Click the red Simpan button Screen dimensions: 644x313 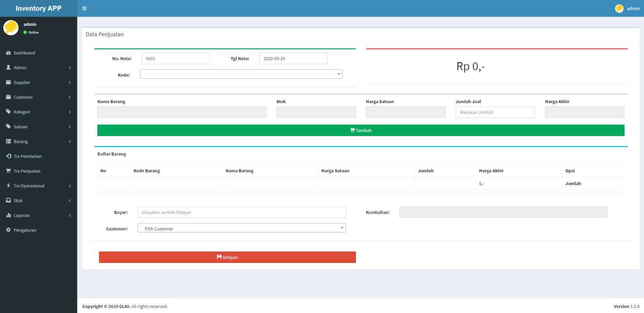227,257
